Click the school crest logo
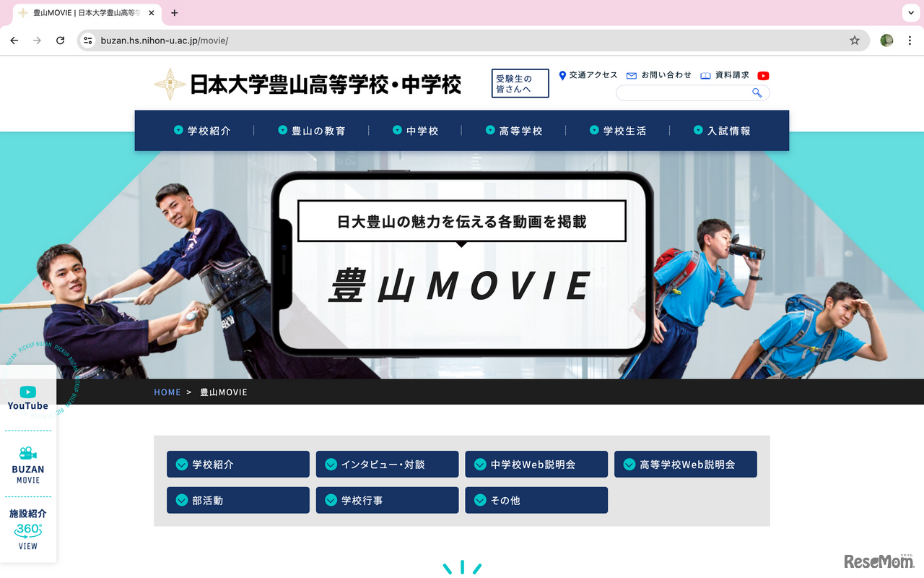The height and width of the screenshot is (578, 924). tap(170, 85)
